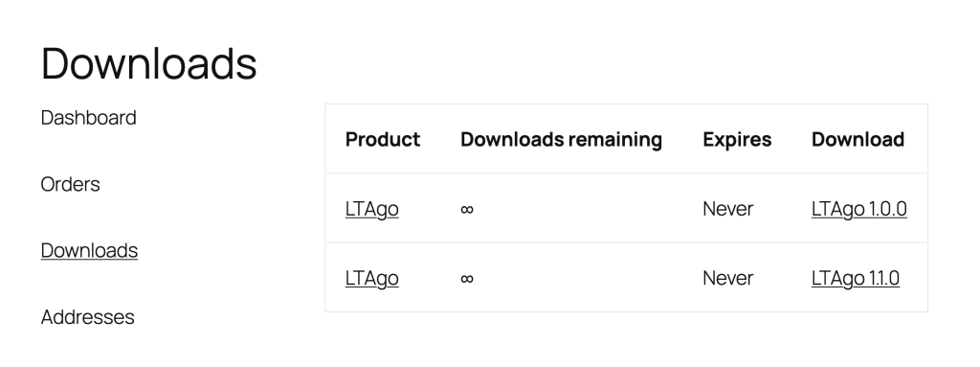Go to the Orders section

point(70,184)
